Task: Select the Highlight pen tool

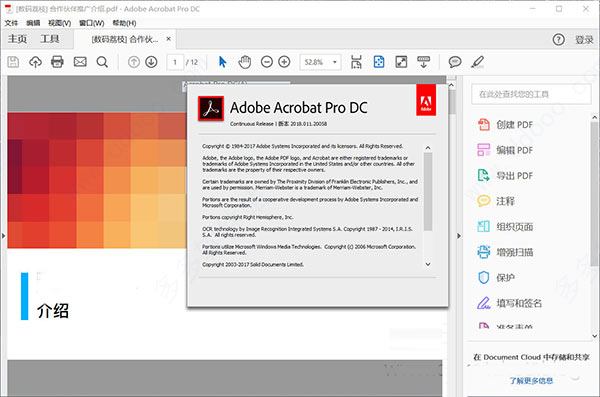Action: coord(478,62)
